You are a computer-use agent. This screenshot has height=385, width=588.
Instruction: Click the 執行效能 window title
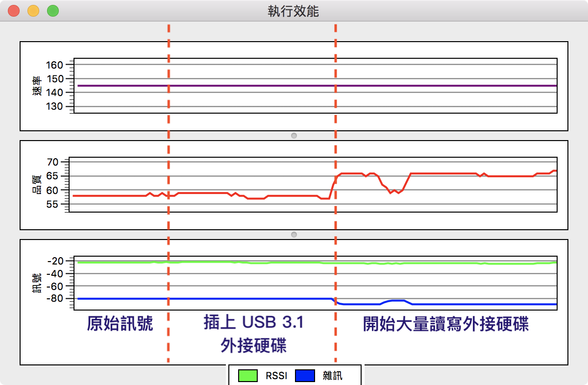pyautogui.click(x=294, y=11)
